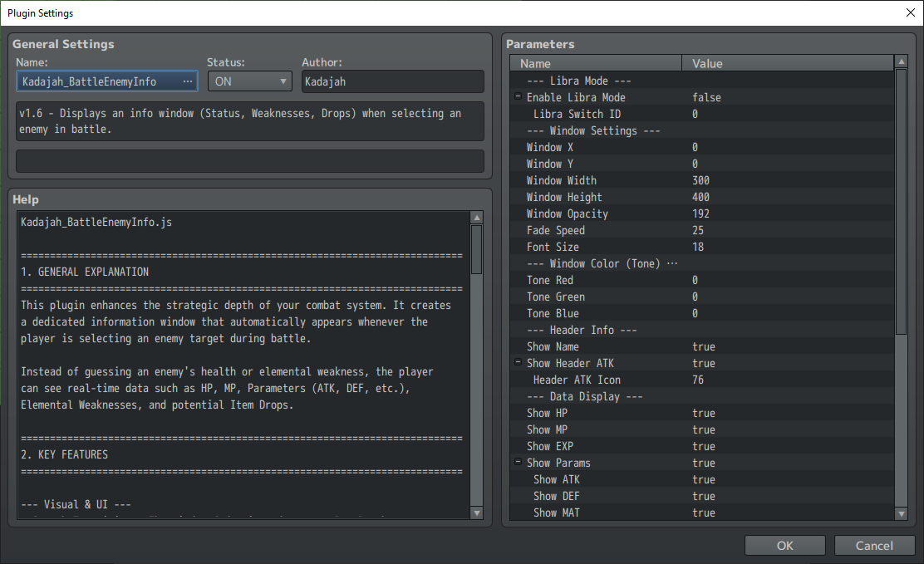924x564 pixels.
Task: Click the Parameters list scroll down arrow
Action: point(901,514)
